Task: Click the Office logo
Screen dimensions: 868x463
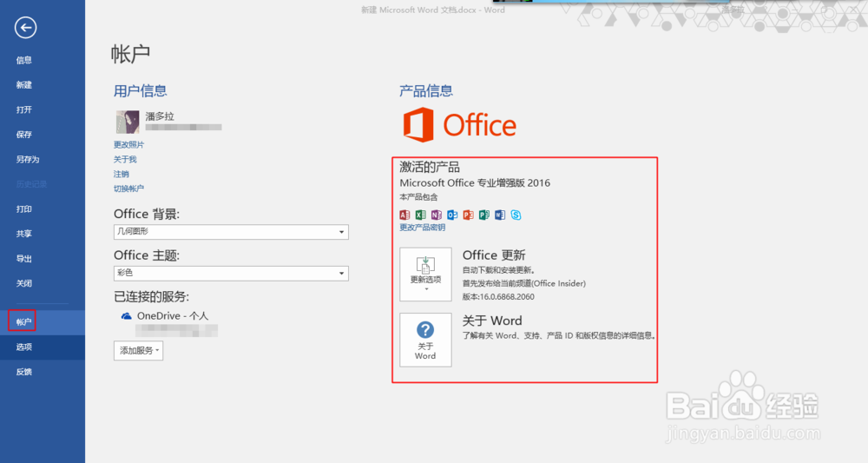Action: pos(459,124)
